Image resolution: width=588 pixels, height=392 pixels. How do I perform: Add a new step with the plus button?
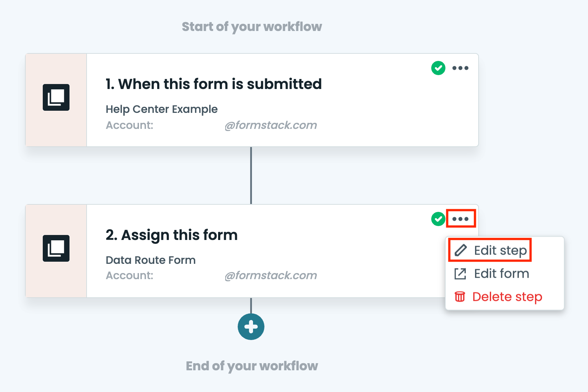point(251,326)
